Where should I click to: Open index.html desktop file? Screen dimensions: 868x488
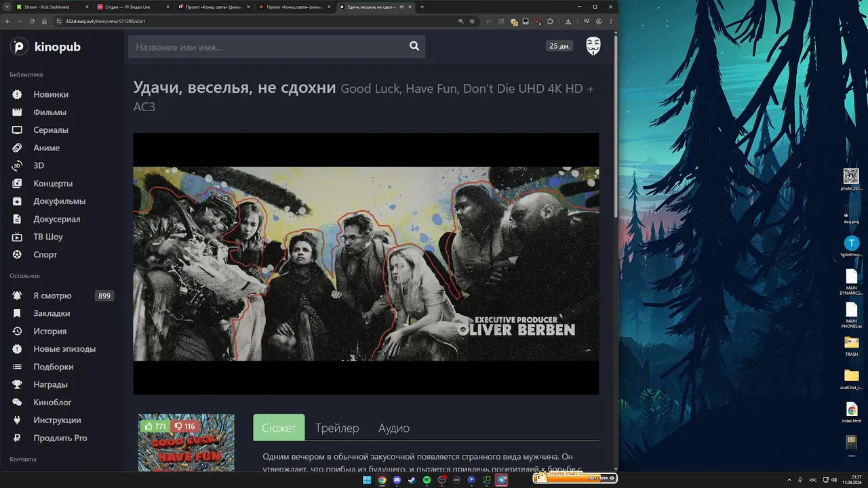point(851,413)
